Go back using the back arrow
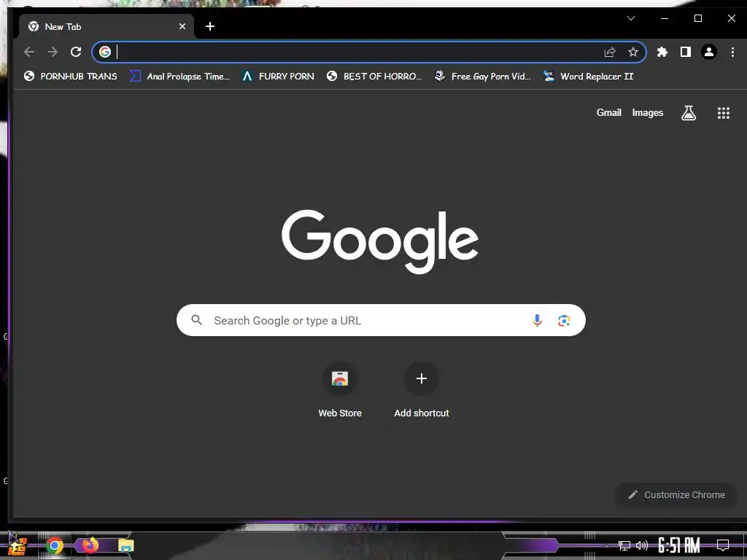The height and width of the screenshot is (560, 747). 29,52
